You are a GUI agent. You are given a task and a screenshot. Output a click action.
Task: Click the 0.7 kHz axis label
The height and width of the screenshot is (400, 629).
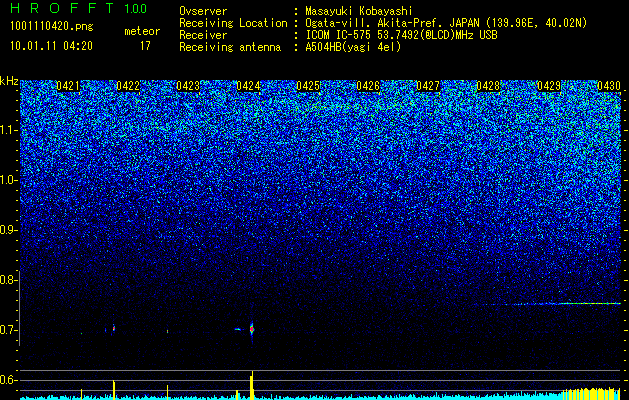click(x=8, y=330)
